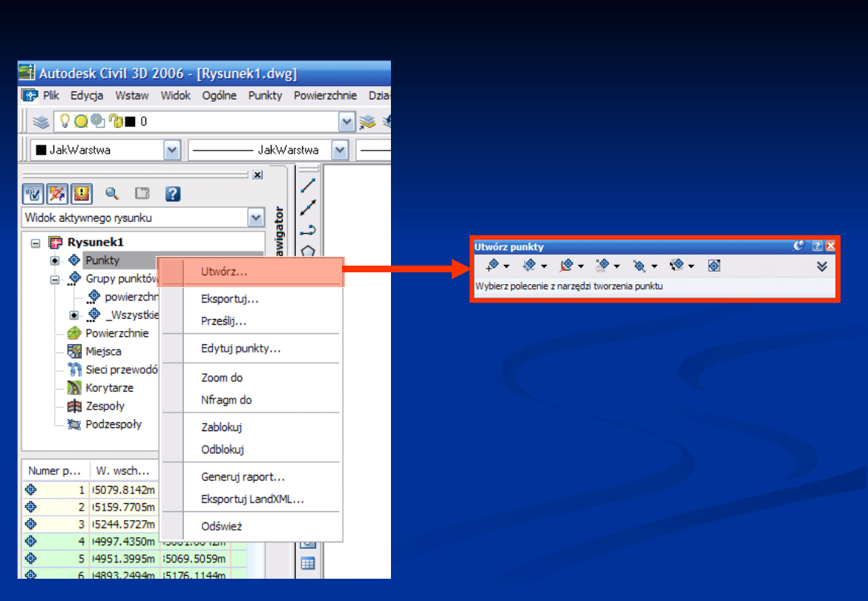Click the Civil 3D document icon beside Plik
The width and height of the screenshot is (868, 601).
point(30,95)
